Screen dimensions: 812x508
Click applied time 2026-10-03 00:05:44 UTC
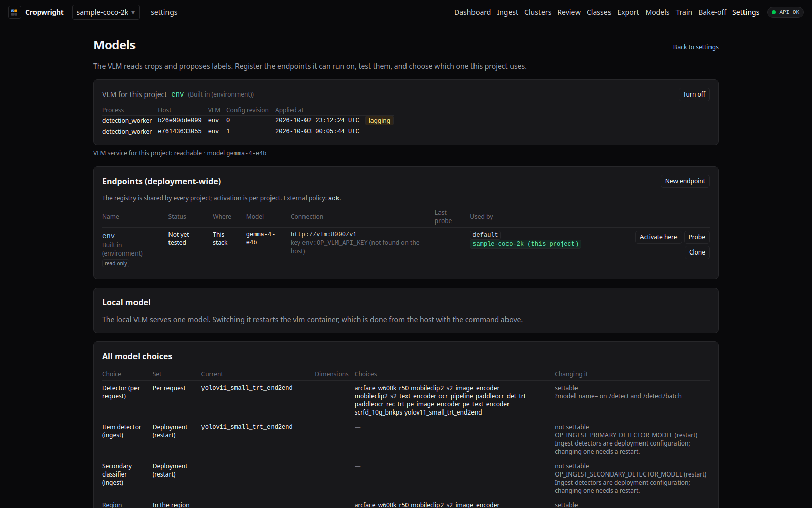click(x=317, y=132)
